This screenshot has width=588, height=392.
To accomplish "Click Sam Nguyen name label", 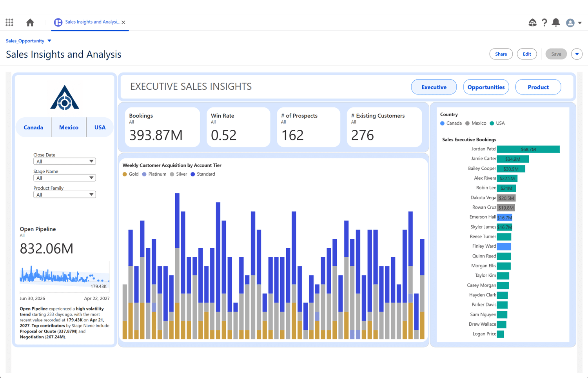I will [x=483, y=314].
